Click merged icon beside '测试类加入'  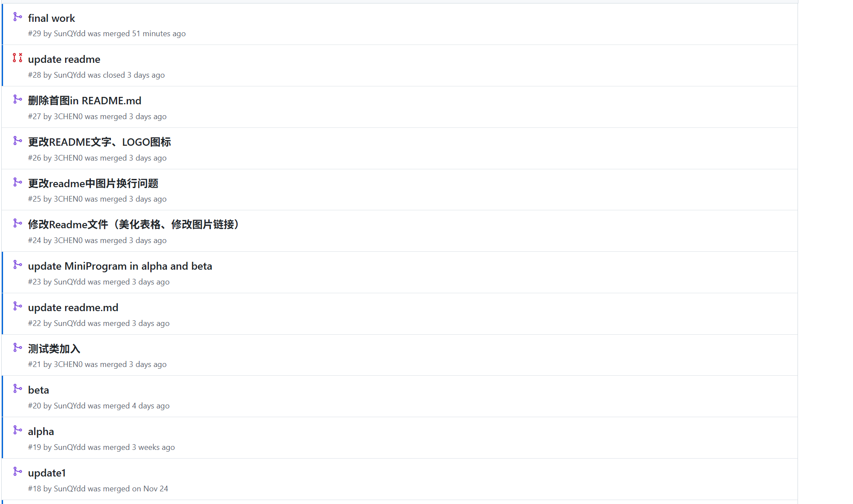tap(17, 348)
